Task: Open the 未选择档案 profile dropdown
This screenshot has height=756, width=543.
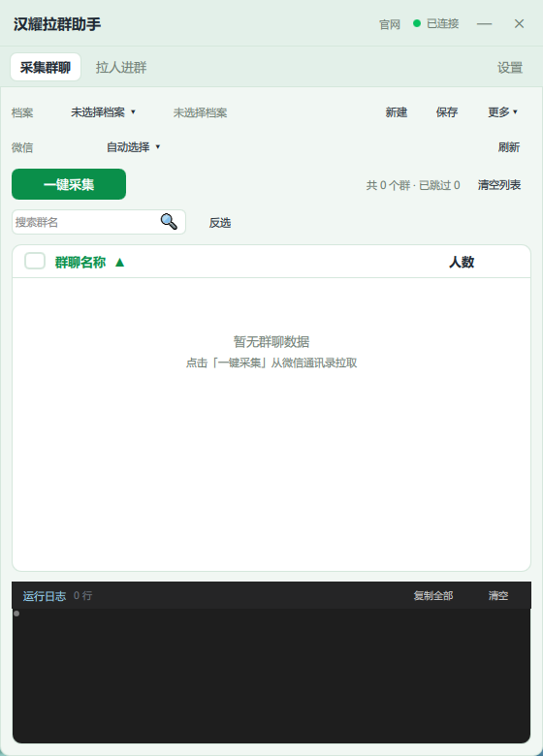Action: click(x=103, y=112)
